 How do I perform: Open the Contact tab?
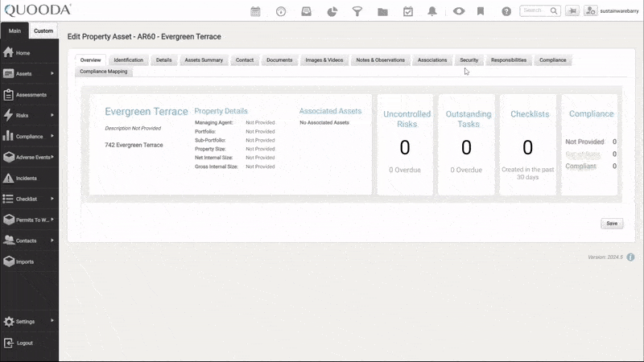tap(245, 60)
